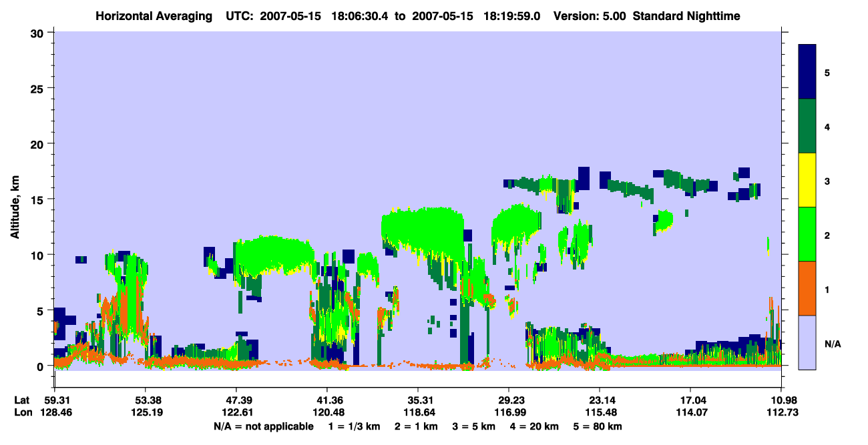
Task: Click the y-axis tick label 10
Action: point(39,255)
